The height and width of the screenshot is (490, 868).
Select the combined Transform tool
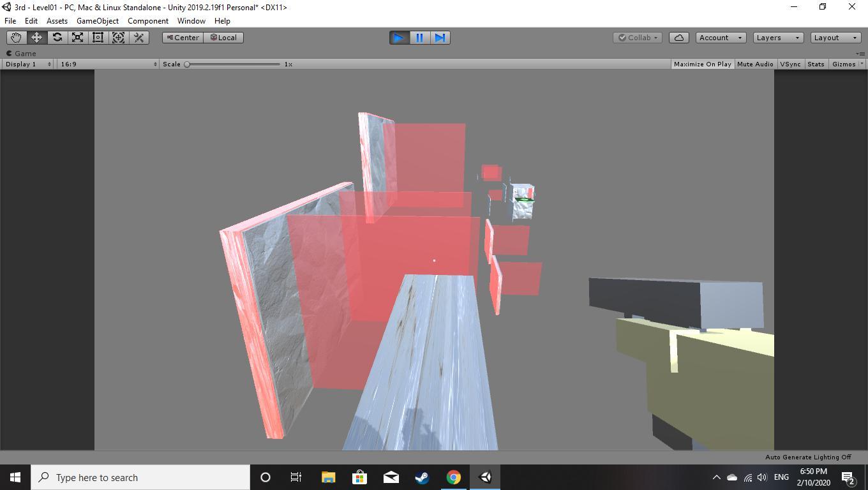click(x=118, y=38)
